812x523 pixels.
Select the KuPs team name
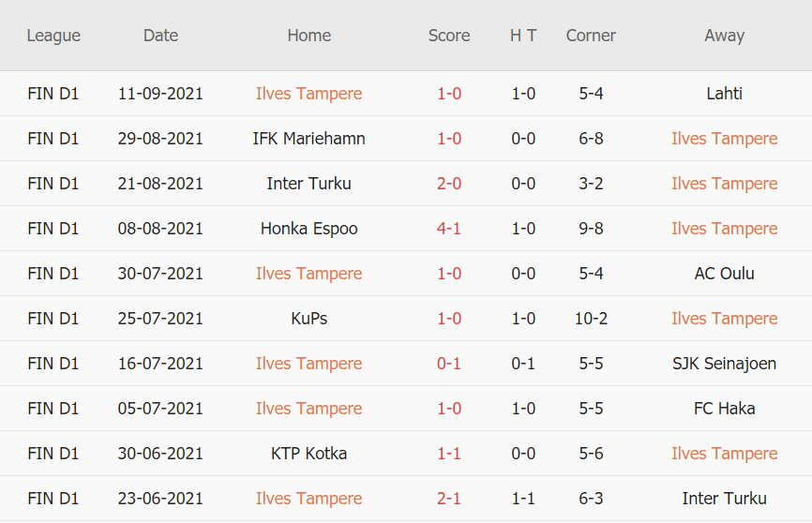(308, 319)
